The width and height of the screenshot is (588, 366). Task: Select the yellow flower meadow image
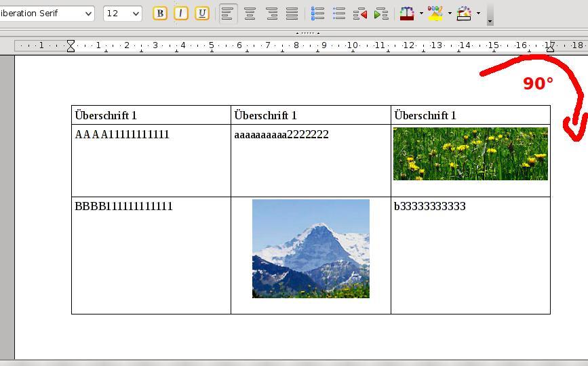click(470, 154)
